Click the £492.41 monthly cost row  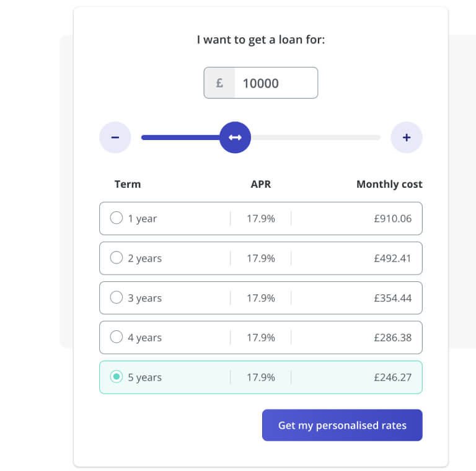tap(392, 258)
